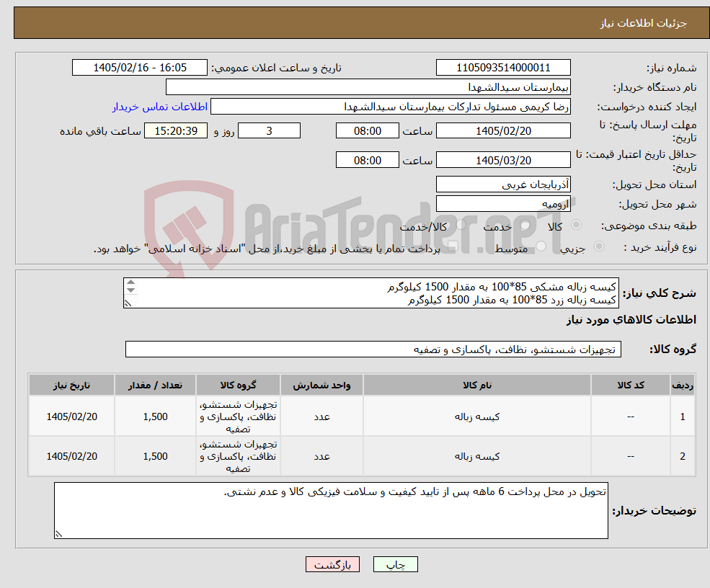710x588 pixels.
Task: Click quantity 1,500 in row 1
Action: (x=155, y=416)
